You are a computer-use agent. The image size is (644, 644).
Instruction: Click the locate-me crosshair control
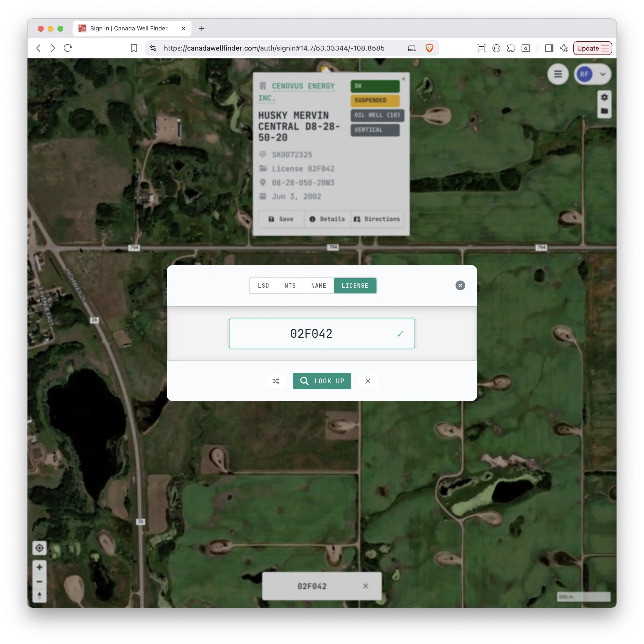[x=40, y=548]
